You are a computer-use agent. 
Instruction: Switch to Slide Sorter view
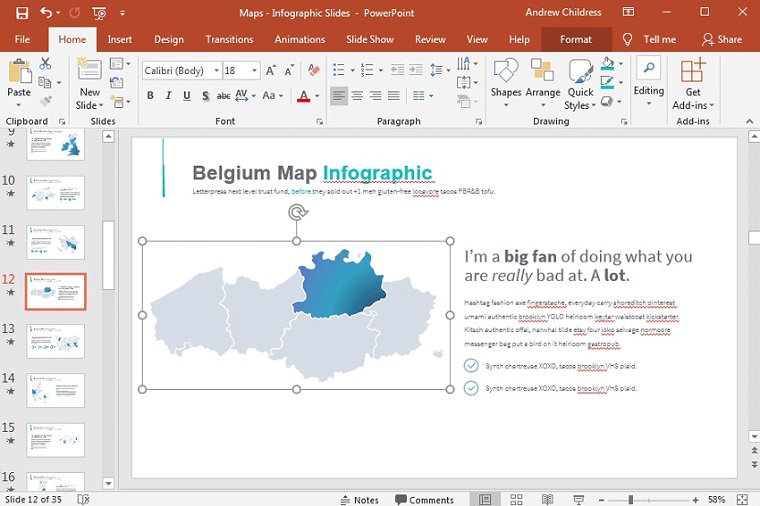click(516, 499)
